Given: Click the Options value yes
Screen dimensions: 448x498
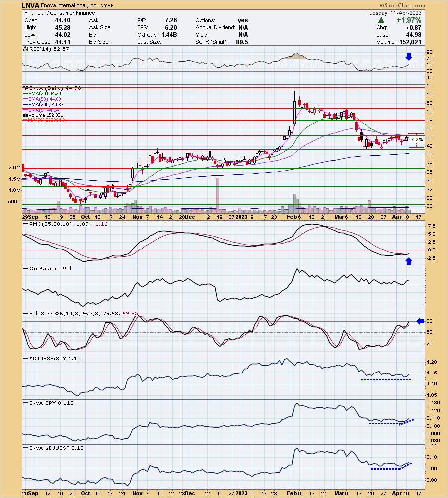Looking at the screenshot, I should point(243,20).
